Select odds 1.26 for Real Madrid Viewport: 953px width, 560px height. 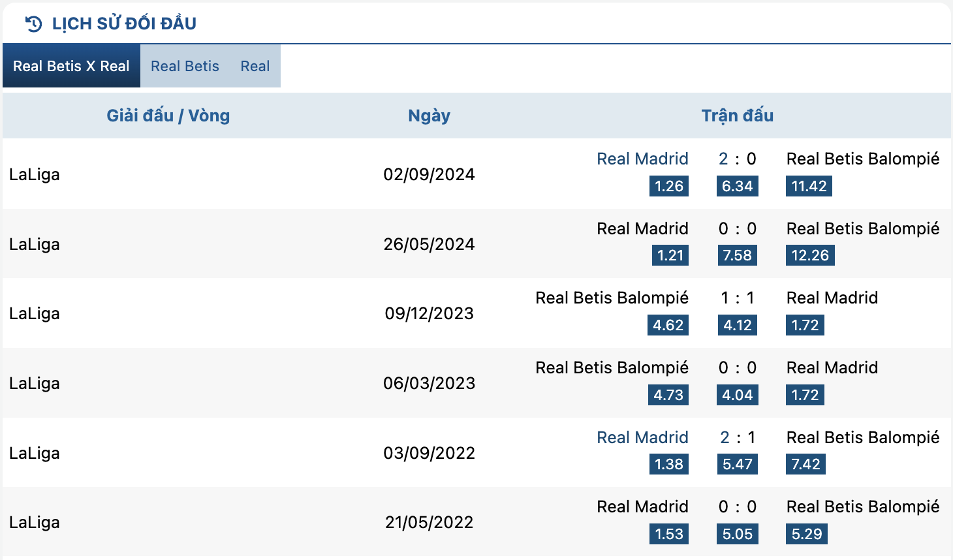tap(669, 186)
